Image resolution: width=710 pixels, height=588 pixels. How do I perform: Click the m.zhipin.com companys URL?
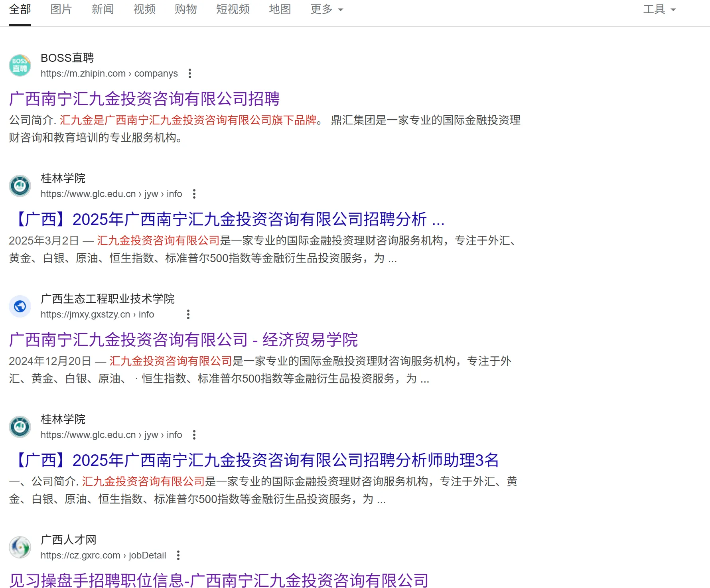click(109, 73)
